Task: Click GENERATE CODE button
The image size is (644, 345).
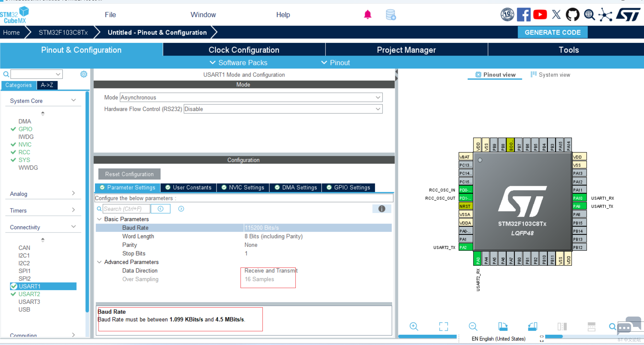Action: coord(552,33)
